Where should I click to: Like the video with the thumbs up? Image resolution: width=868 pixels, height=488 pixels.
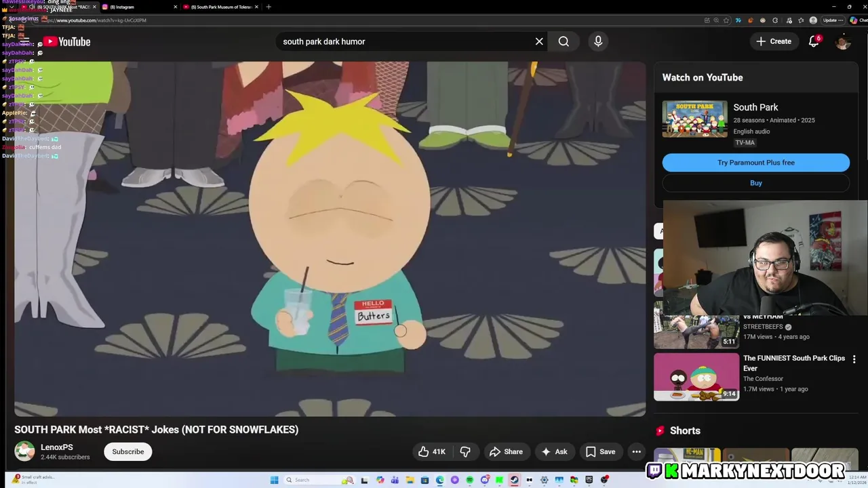[431, 451]
